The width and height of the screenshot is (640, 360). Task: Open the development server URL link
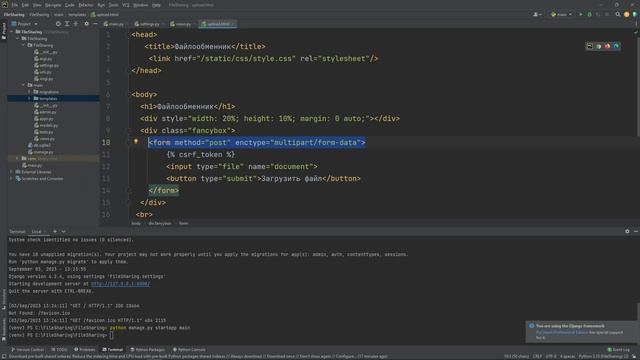click(x=120, y=284)
